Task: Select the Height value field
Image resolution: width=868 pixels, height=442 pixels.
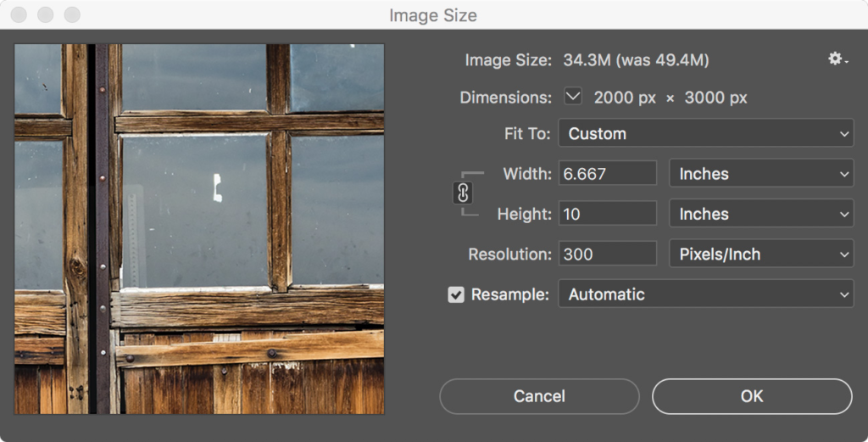Action: 607,214
